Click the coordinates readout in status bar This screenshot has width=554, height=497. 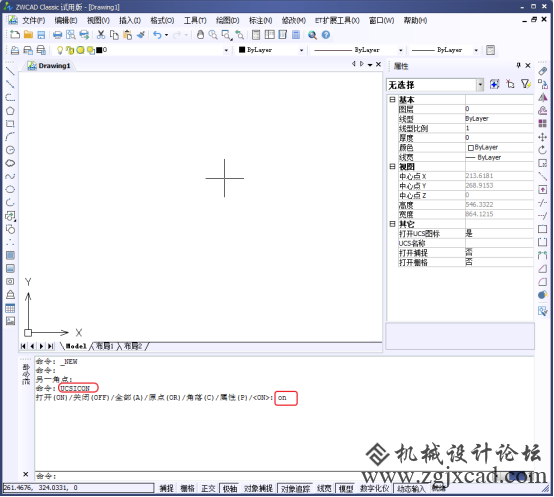[78, 488]
